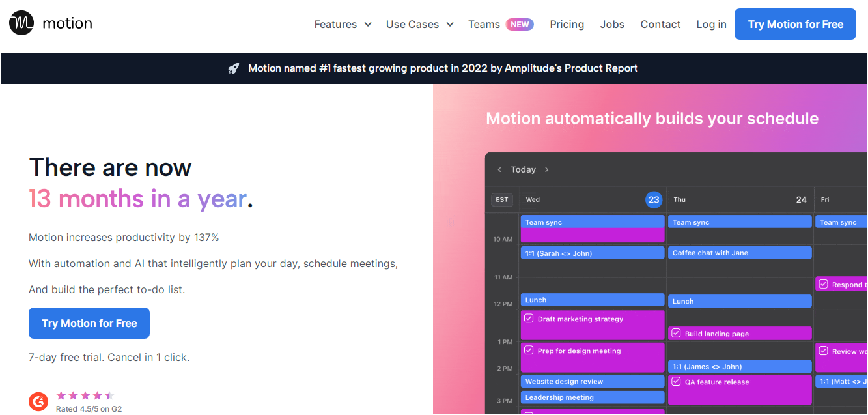Mark QA feature release task complete
Screen dimensions: 868x415
pos(677,382)
